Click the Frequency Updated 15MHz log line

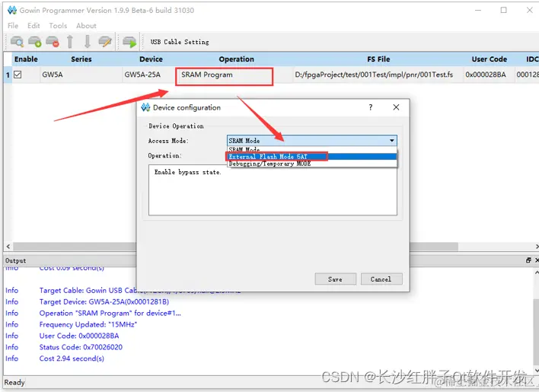tap(88, 324)
